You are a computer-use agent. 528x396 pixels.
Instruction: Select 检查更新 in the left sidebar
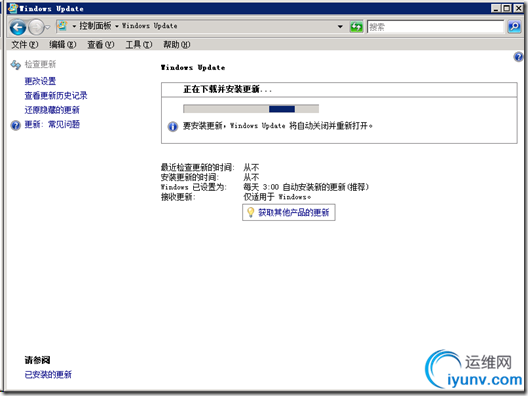click(40, 64)
